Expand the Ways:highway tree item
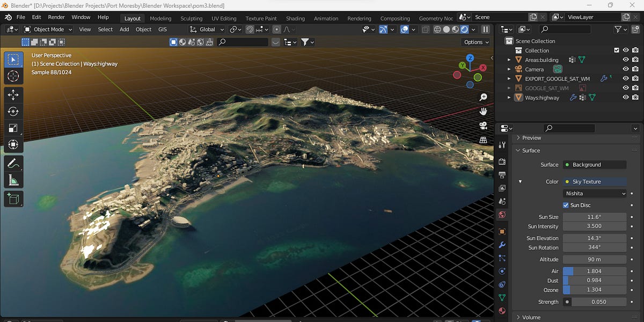This screenshot has width=644, height=322. point(509,97)
